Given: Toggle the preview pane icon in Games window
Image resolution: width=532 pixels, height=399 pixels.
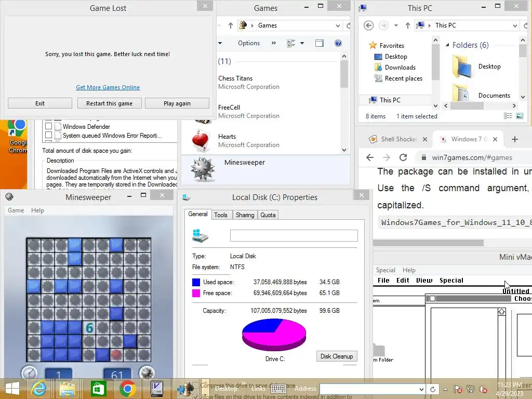Looking at the screenshot, I should click(x=320, y=43).
